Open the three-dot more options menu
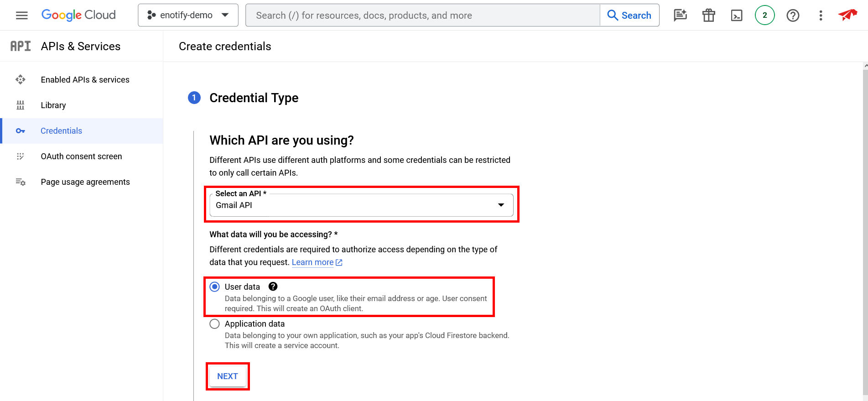 [x=821, y=16]
